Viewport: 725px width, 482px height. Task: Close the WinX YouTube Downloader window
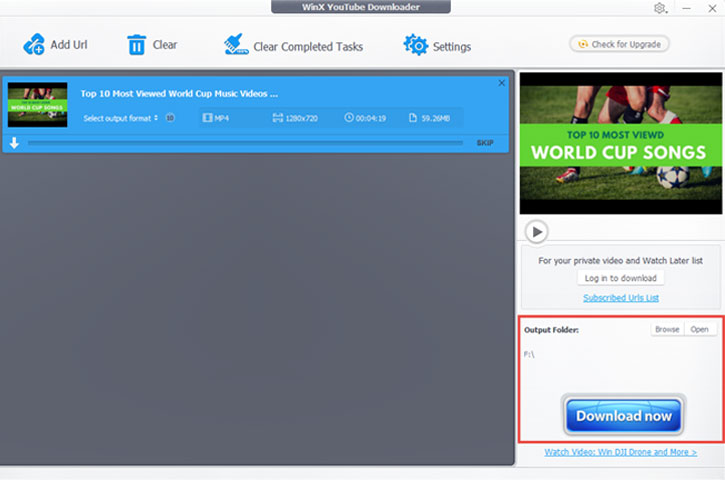(x=712, y=8)
